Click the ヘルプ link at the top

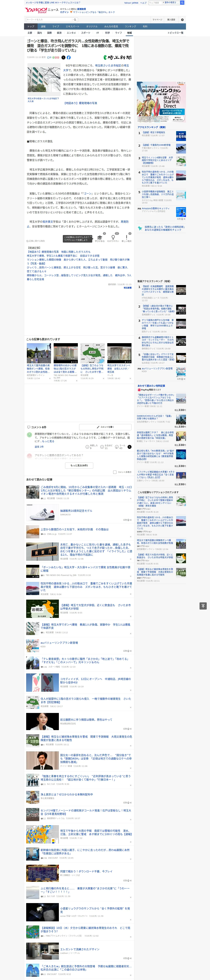point(143,3)
